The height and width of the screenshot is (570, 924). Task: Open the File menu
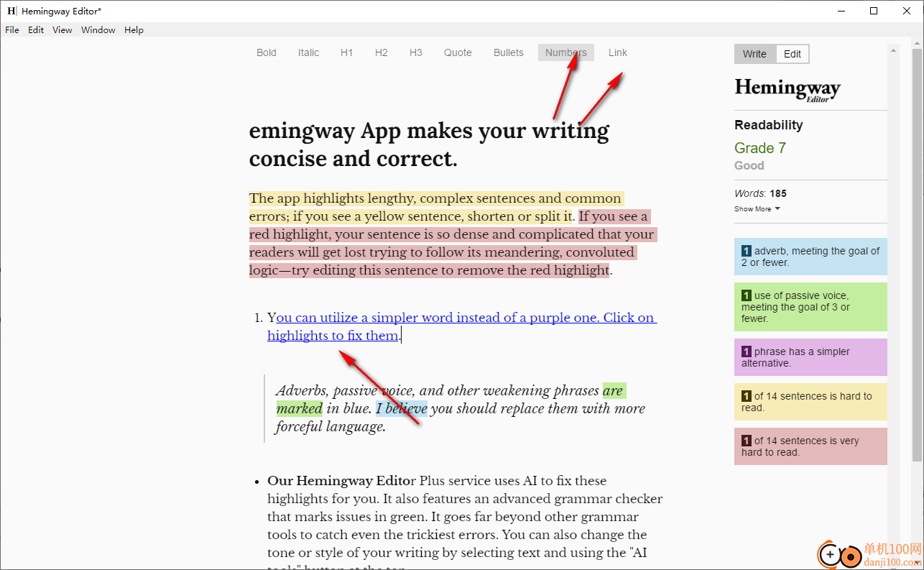[x=12, y=30]
